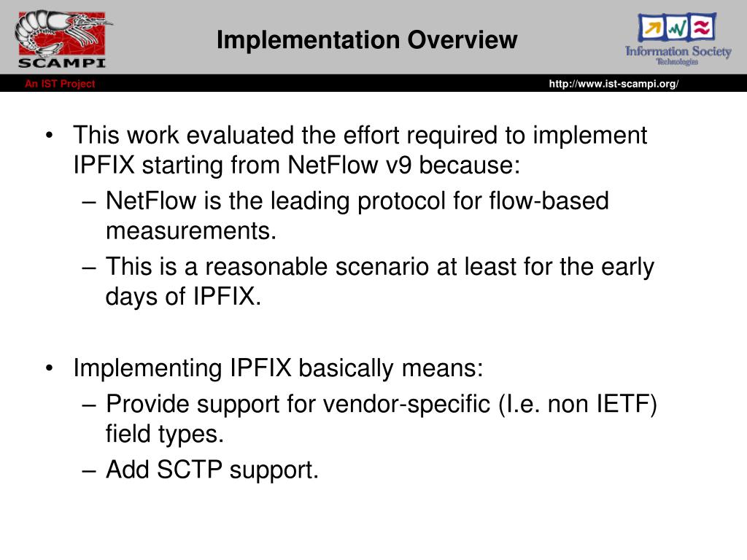Click the SCAMPI wordmark under the shrimp

(x=62, y=63)
